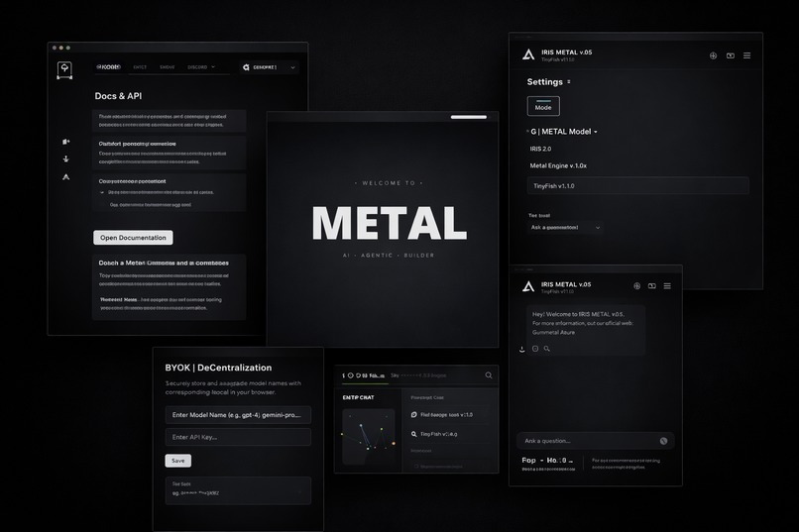Image resolution: width=799 pixels, height=532 pixels.
Task: Click the 'Gummetal Azure' text in welcome message
Action: pyautogui.click(x=553, y=333)
